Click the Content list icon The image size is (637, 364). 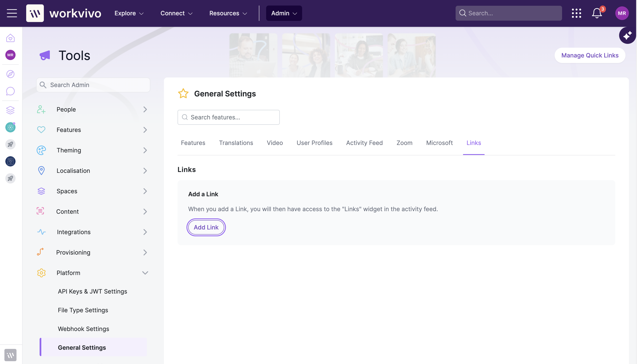40,211
